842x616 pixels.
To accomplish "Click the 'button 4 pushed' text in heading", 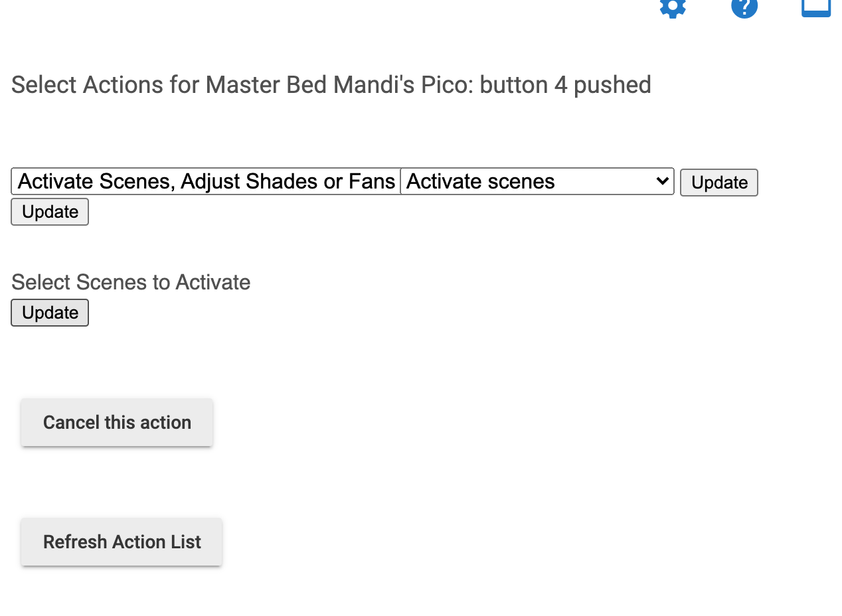I will pyautogui.click(x=565, y=85).
